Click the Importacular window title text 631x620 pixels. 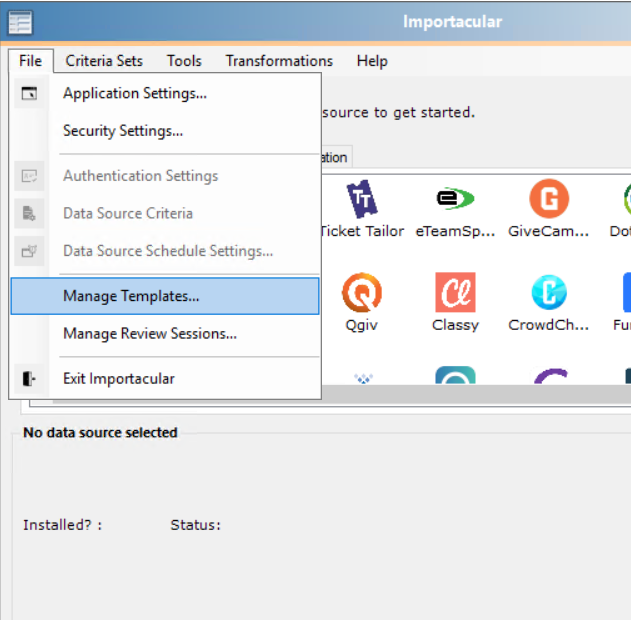pos(452,22)
